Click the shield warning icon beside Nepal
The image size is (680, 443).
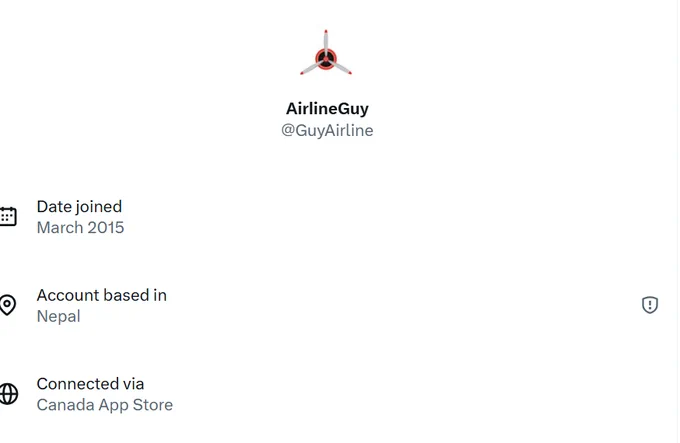point(650,305)
